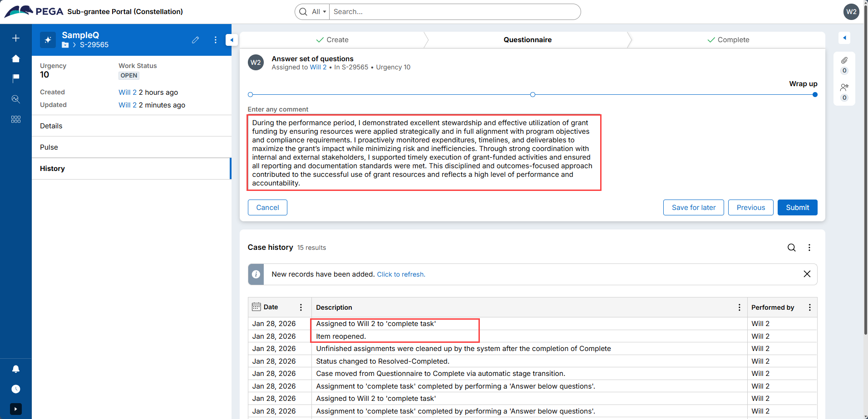The height and width of the screenshot is (419, 868).
Task: Collapse the left summary panel arrow
Action: (232, 40)
